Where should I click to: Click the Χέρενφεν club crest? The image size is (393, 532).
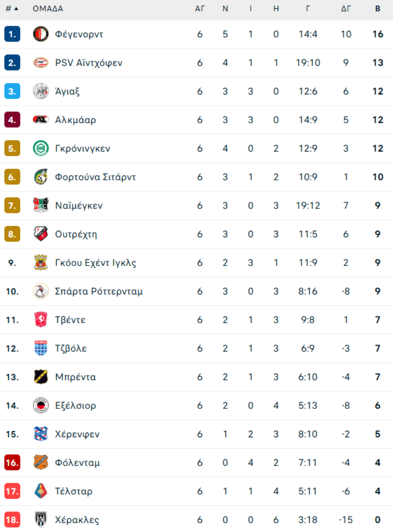[x=41, y=434]
